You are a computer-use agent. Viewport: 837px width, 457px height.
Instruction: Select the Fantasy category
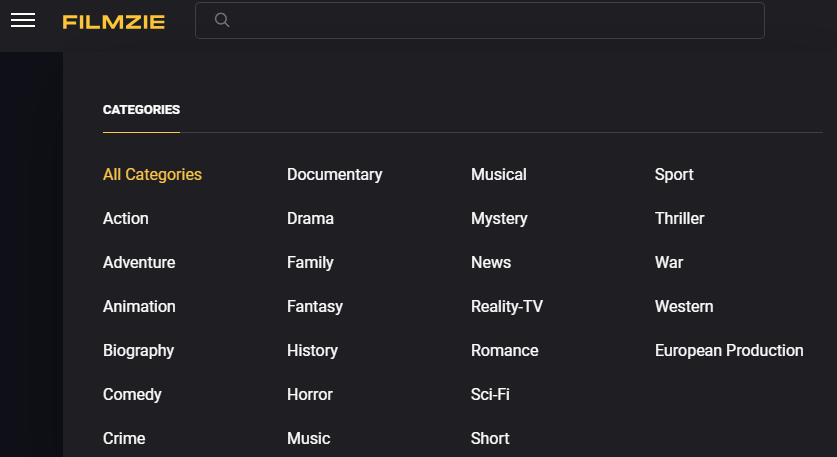(x=314, y=306)
